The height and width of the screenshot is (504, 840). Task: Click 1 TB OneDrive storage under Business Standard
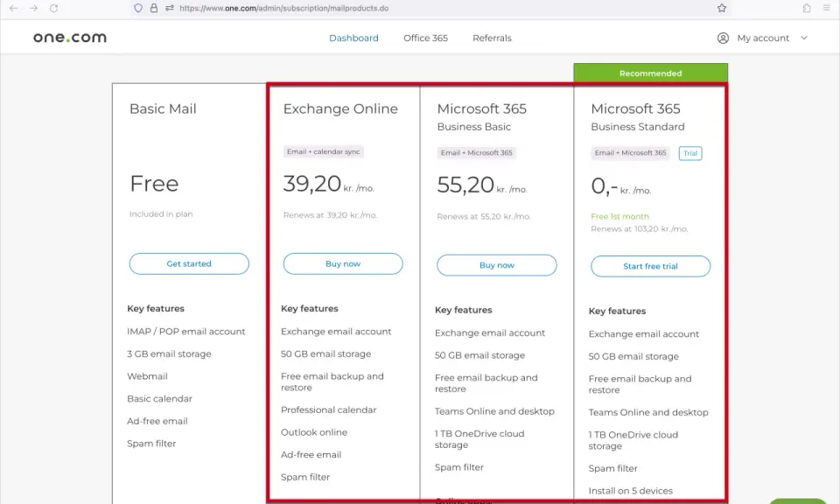click(633, 440)
